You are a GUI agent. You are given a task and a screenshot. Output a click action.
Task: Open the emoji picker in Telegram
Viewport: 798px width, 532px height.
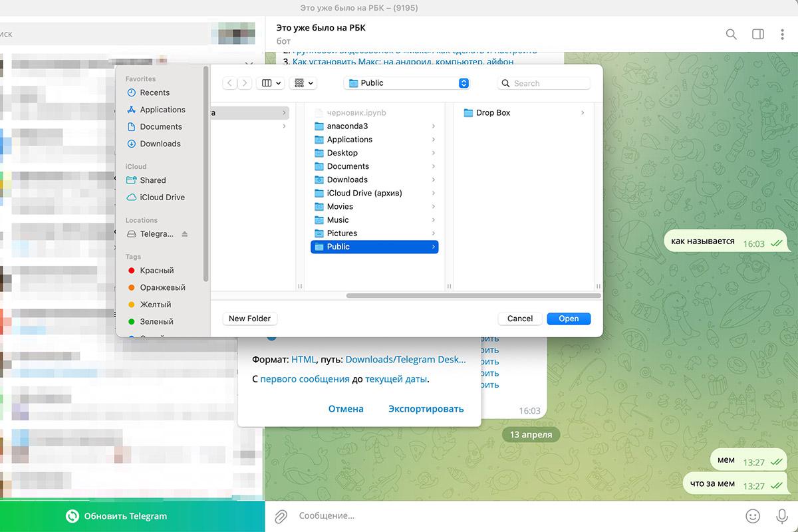[753, 515]
